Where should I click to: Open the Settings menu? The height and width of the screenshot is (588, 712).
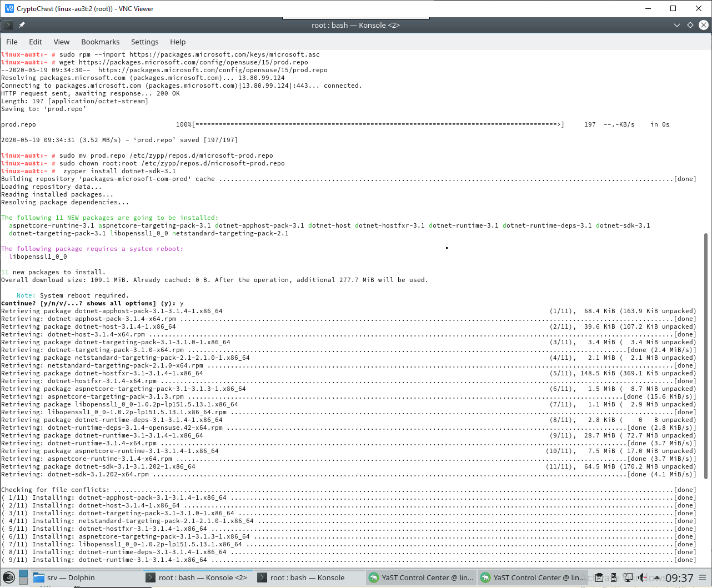pos(145,42)
